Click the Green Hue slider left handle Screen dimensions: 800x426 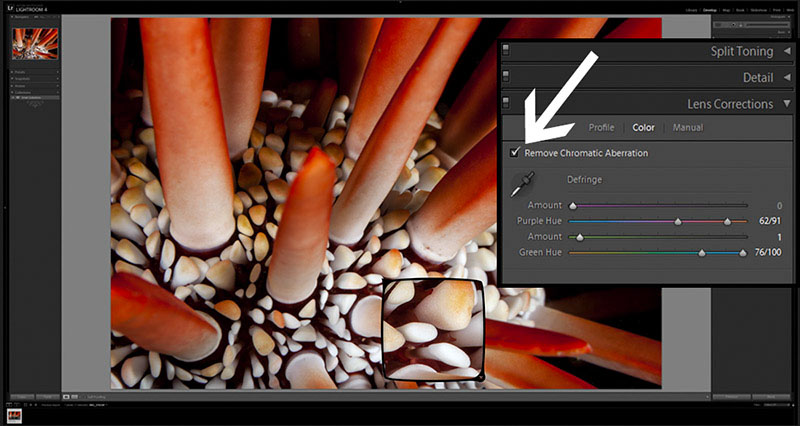[x=702, y=253]
